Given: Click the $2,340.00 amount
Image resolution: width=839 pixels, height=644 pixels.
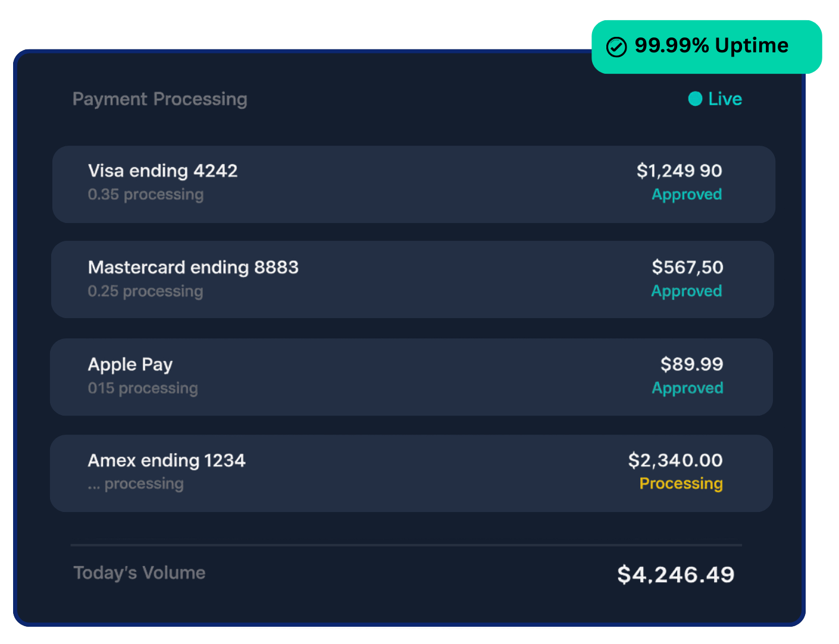Looking at the screenshot, I should [x=675, y=460].
